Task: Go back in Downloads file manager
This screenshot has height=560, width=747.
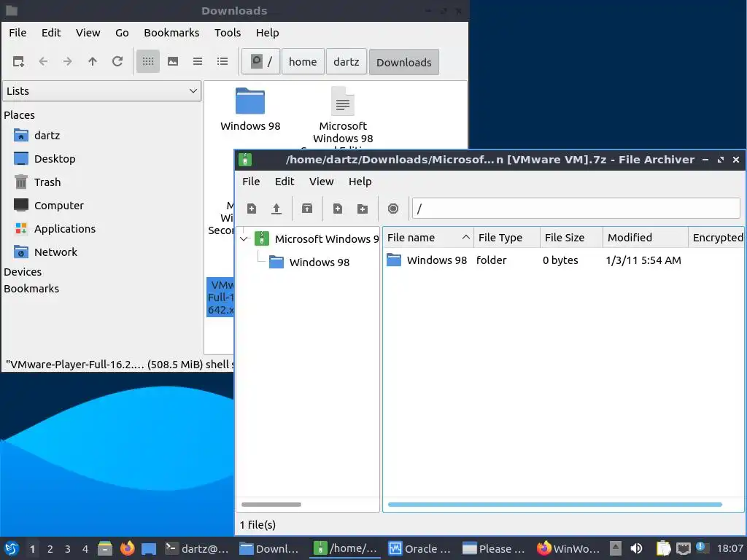Action: tap(43, 61)
